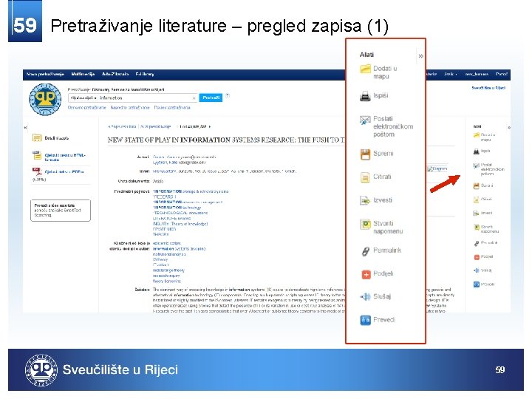Collapse the enlarged Alati panel with » chevron
Image resolution: width=532 pixels, height=399 pixels.
coord(420,56)
